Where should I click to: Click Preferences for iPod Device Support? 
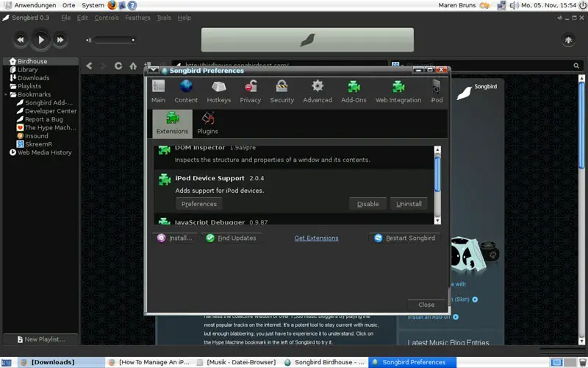point(199,204)
